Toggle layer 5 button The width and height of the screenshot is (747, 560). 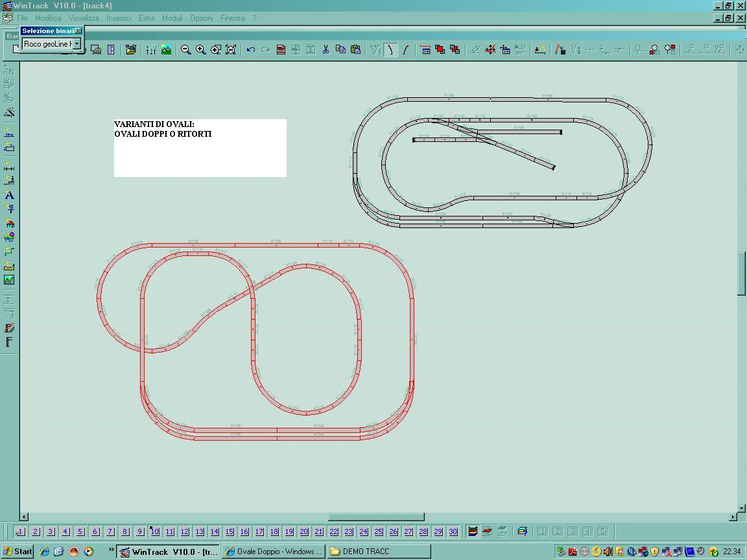click(80, 531)
